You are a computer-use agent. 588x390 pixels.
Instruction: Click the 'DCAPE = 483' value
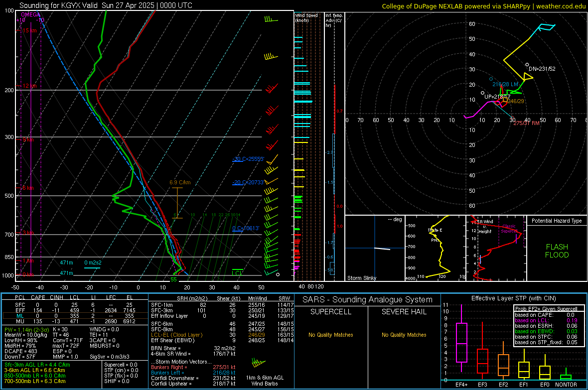[20, 351]
